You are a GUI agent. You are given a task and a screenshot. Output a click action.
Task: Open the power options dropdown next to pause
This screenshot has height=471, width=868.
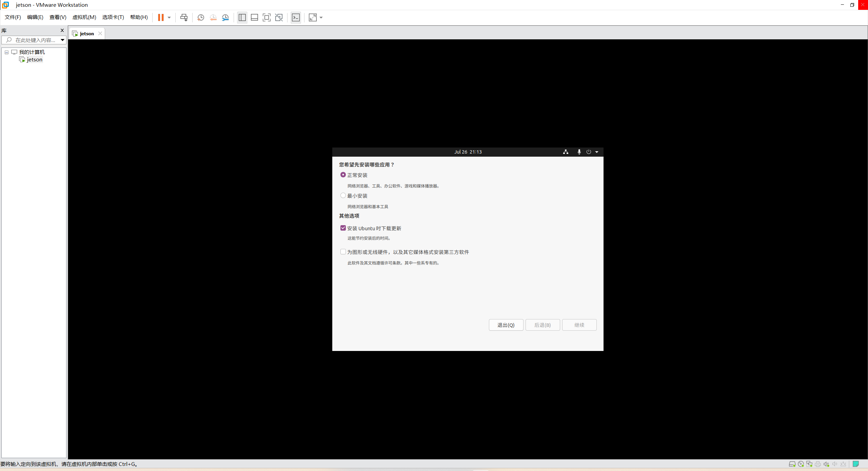click(169, 18)
